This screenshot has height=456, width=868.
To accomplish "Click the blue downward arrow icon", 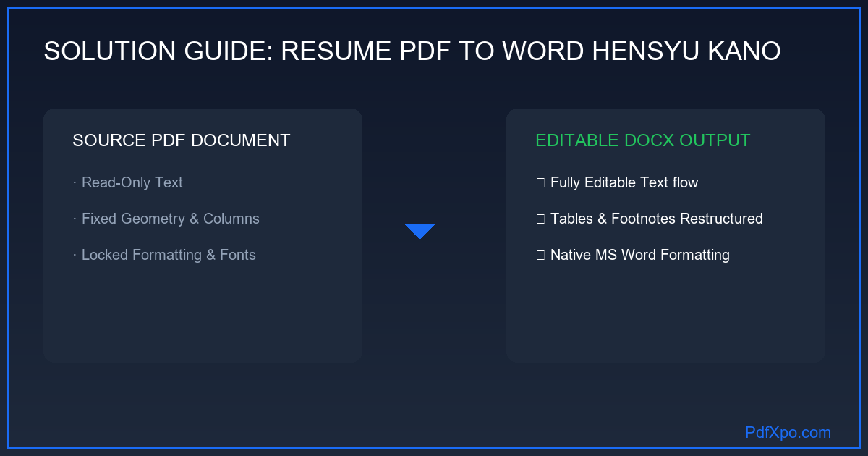I will click(420, 232).
